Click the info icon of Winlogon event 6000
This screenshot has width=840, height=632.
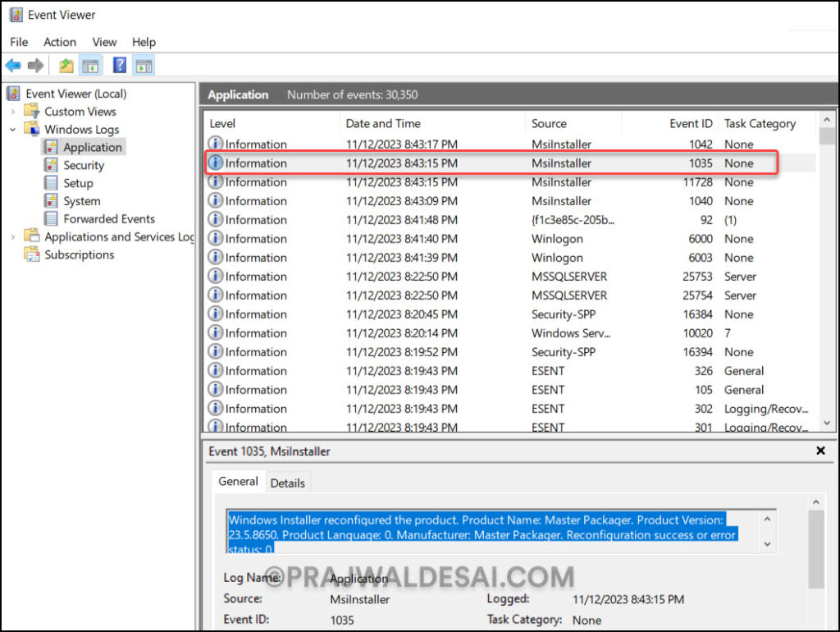216,238
